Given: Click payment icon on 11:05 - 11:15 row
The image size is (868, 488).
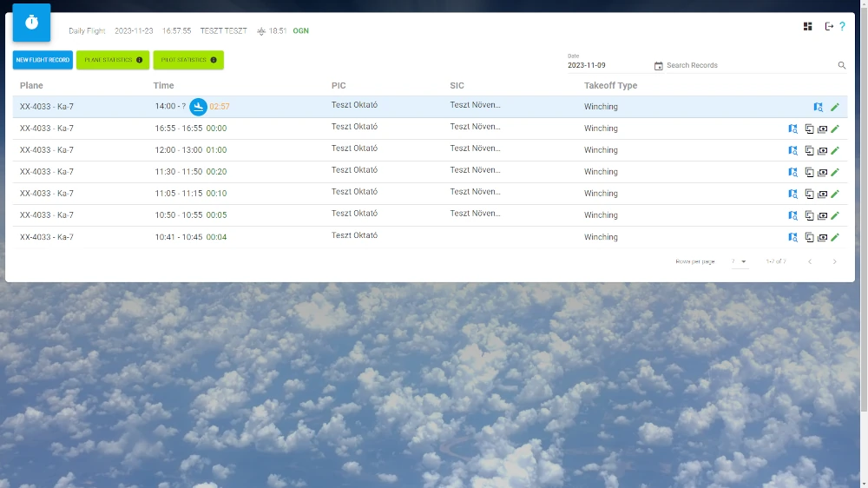Looking at the screenshot, I should (x=822, y=194).
